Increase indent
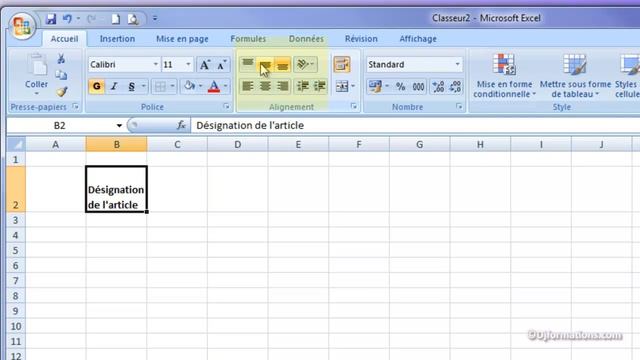Viewport: 640px width, 360px height. click(x=320, y=86)
